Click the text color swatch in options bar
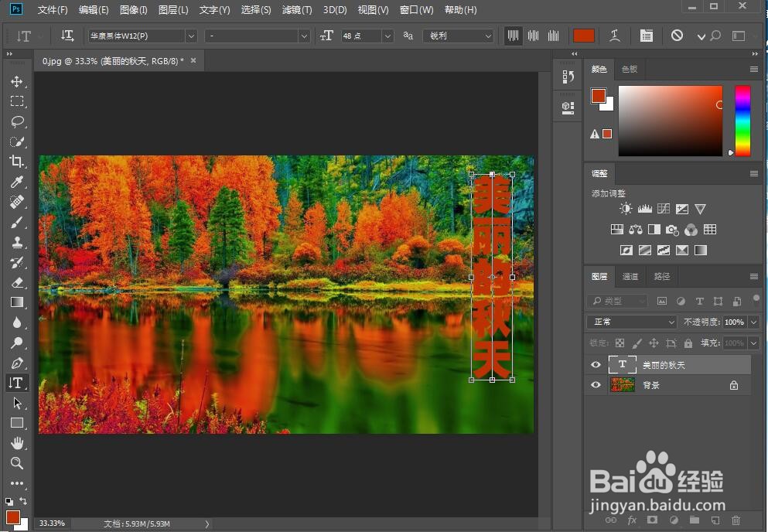Screen dimensions: 768x532 [x=584, y=36]
